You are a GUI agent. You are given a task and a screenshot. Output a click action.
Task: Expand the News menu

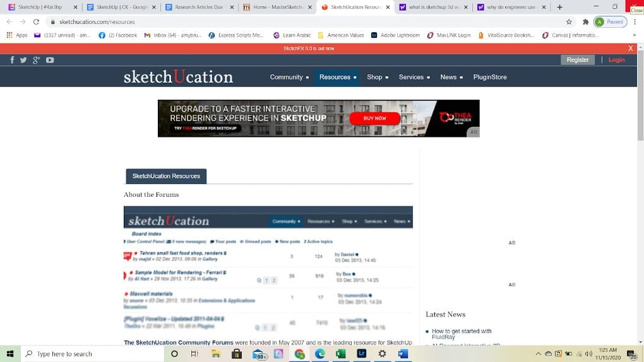(451, 77)
